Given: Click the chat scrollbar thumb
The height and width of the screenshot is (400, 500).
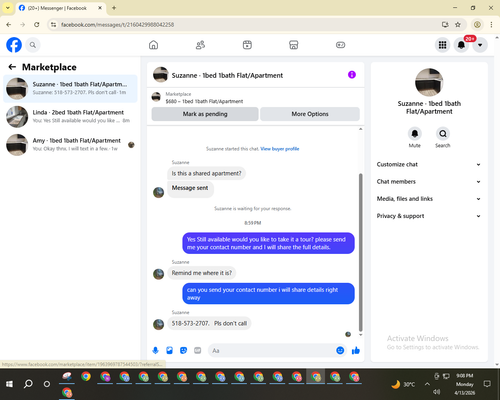Looking at the screenshot, I should coord(360,252).
